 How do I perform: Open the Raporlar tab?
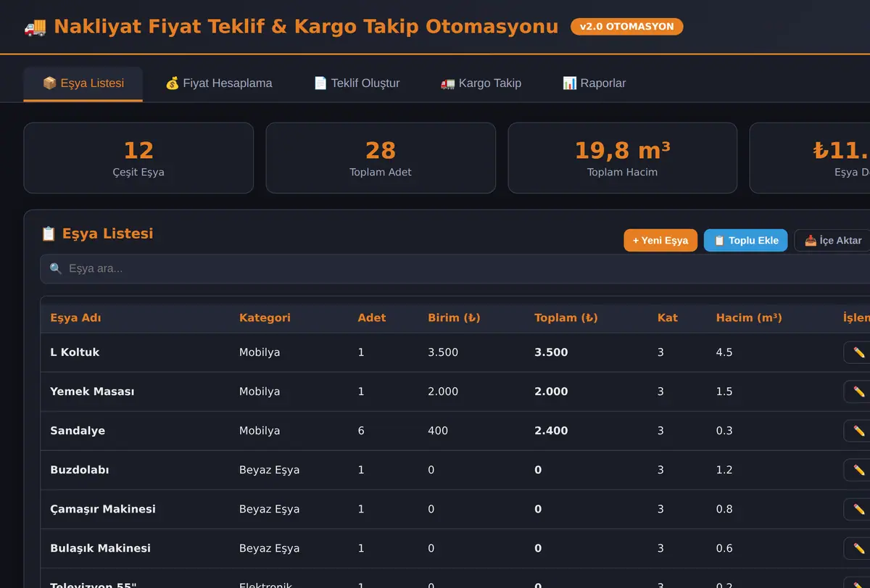coord(594,83)
